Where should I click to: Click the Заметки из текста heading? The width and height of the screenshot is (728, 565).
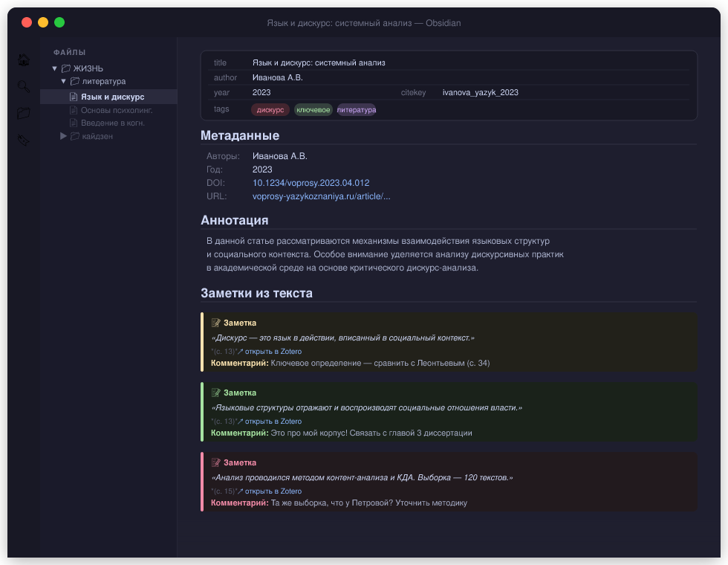point(256,293)
